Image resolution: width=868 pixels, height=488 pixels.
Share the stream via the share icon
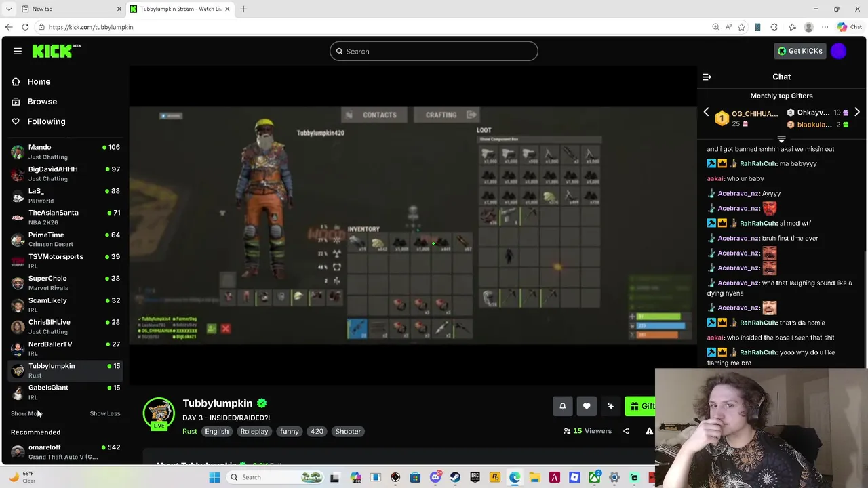[625, 431]
